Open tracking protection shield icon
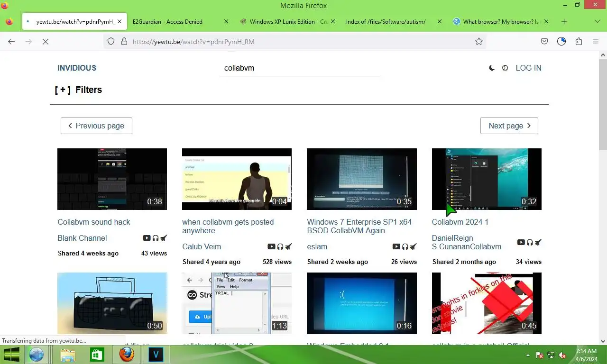Image resolution: width=607 pixels, height=364 pixels. tap(111, 42)
